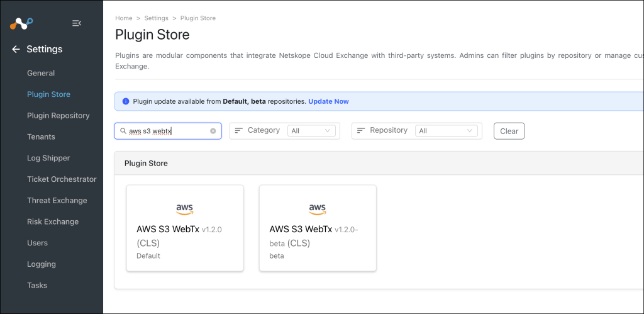644x314 pixels.
Task: Go to Tenants settings
Action: coord(41,137)
